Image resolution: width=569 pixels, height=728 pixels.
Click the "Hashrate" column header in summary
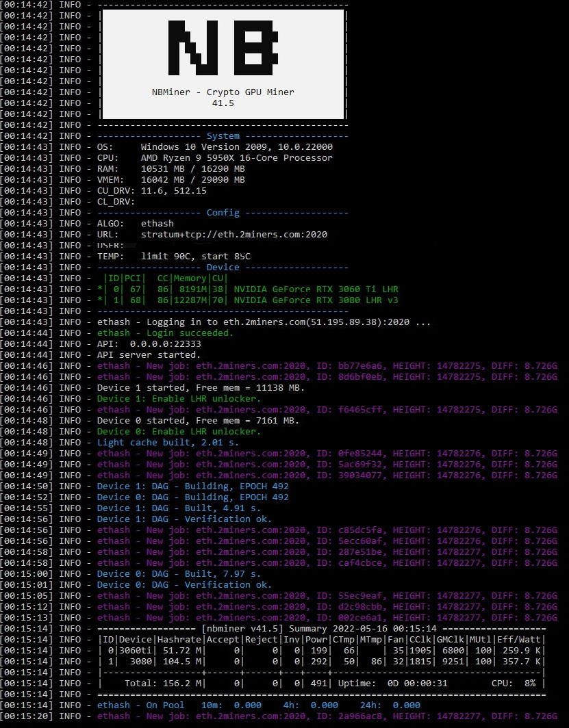coord(179,640)
